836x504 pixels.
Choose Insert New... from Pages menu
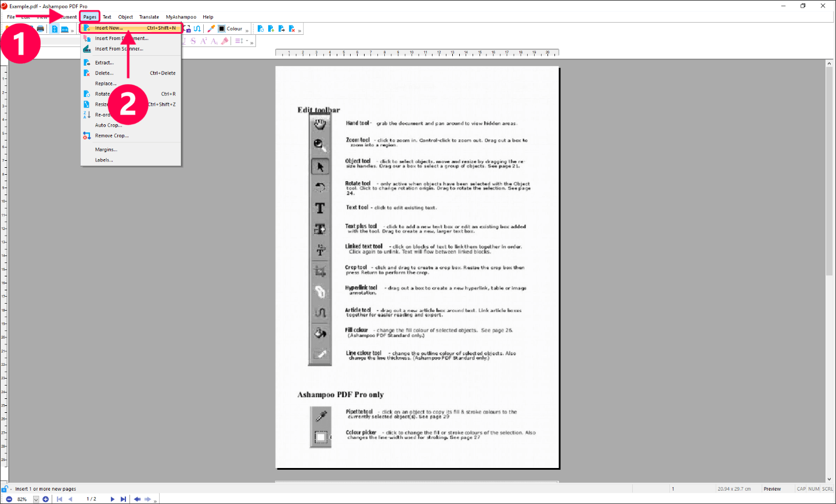pyautogui.click(x=131, y=28)
